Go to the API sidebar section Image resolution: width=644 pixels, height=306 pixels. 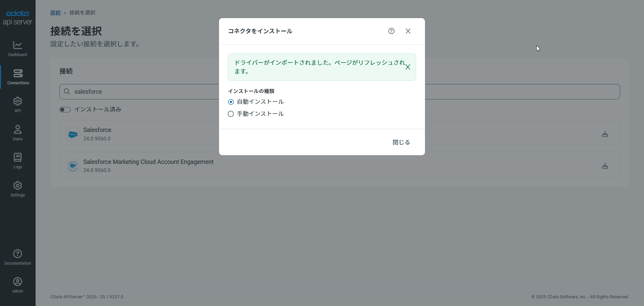[17, 105]
